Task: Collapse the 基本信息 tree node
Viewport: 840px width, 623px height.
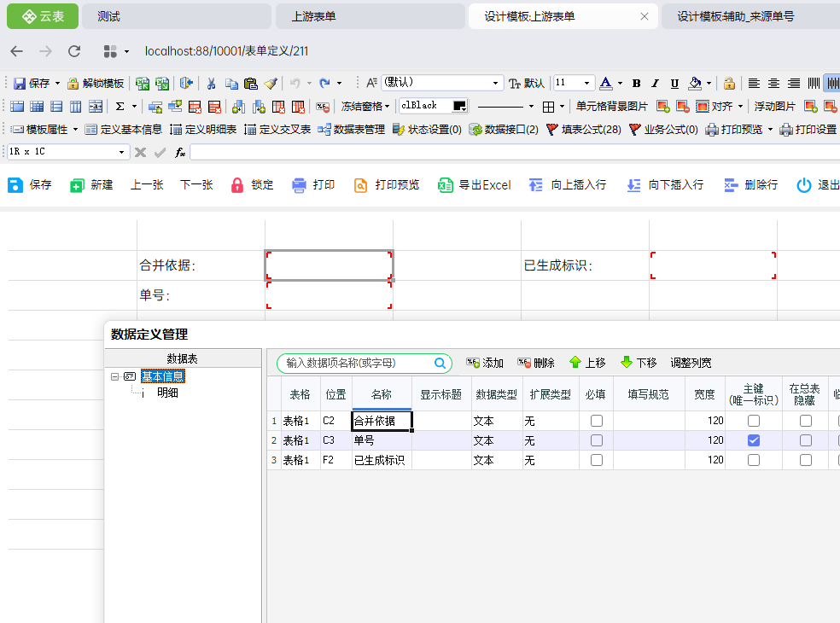Action: pyautogui.click(x=115, y=376)
